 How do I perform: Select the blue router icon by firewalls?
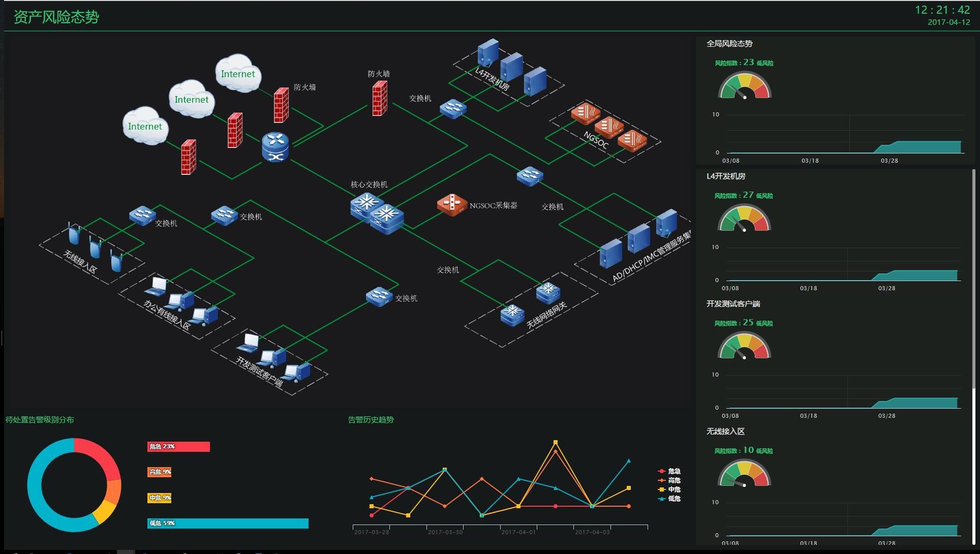click(x=275, y=147)
